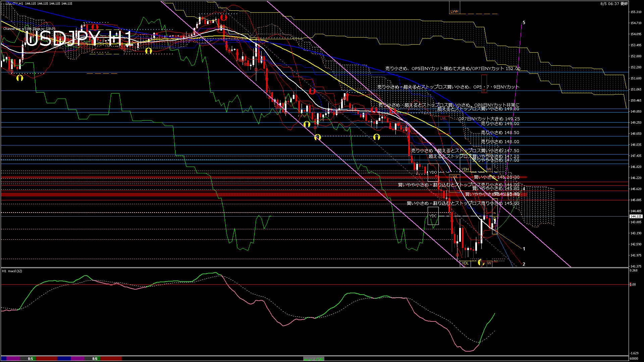Click the yellow crescent marker near YDL

[480, 262]
